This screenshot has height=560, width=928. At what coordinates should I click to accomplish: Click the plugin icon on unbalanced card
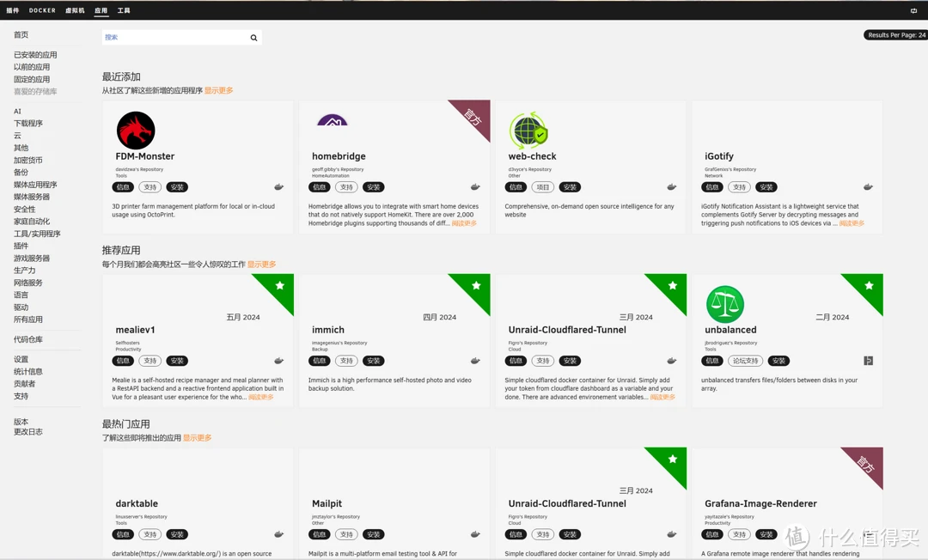868,361
